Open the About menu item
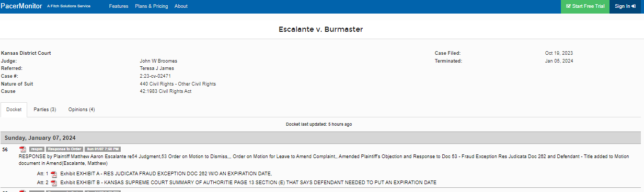 click(x=181, y=6)
